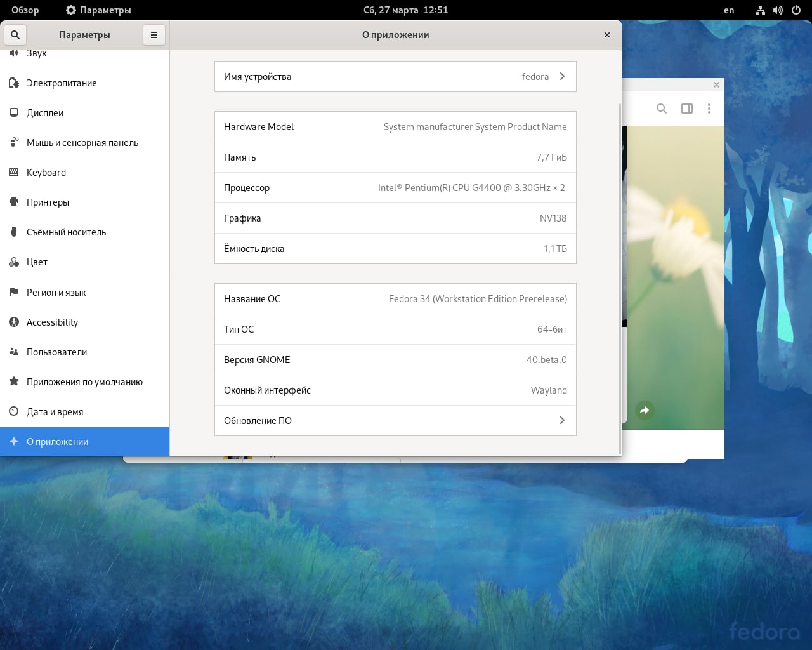The width and height of the screenshot is (812, 650).
Task: Open the Параметры app menu in top bar
Action: pyautogui.click(x=98, y=10)
